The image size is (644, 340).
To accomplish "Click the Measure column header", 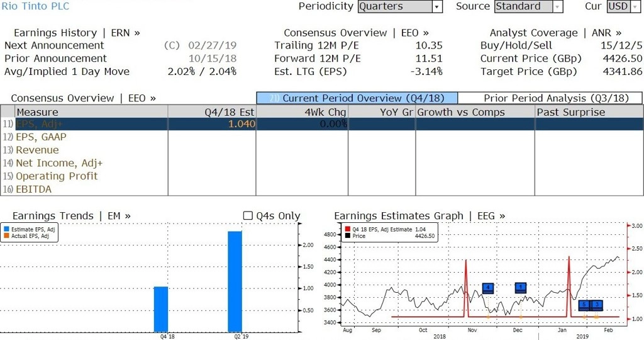I will tap(91, 112).
